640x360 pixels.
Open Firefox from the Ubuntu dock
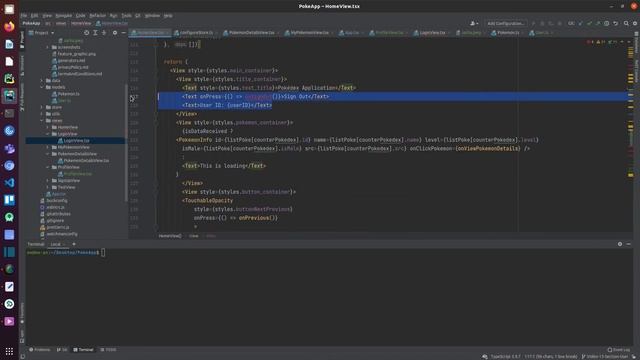point(9,27)
